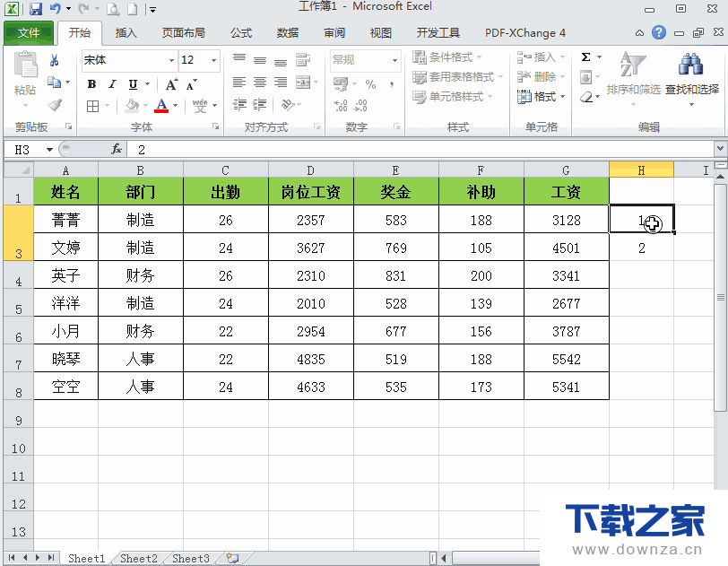Click the 删除 delete cells button
Viewport: 728px width, 566px height.
tap(541, 76)
